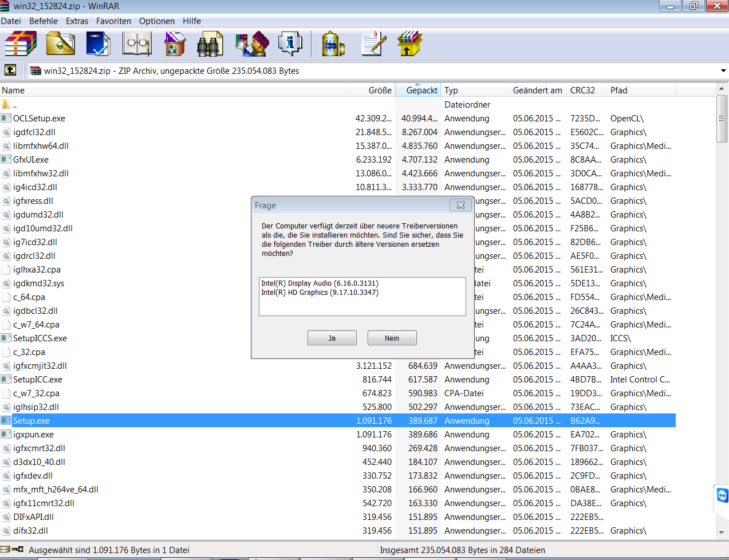Screen dimensions: 729x560
Task: Click the Virus scan toolbar icon
Action: pos(333,44)
